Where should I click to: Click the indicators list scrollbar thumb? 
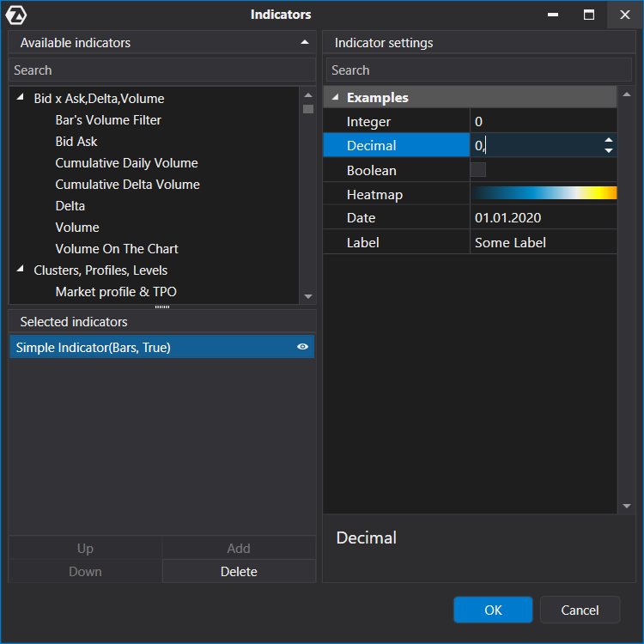click(x=308, y=109)
